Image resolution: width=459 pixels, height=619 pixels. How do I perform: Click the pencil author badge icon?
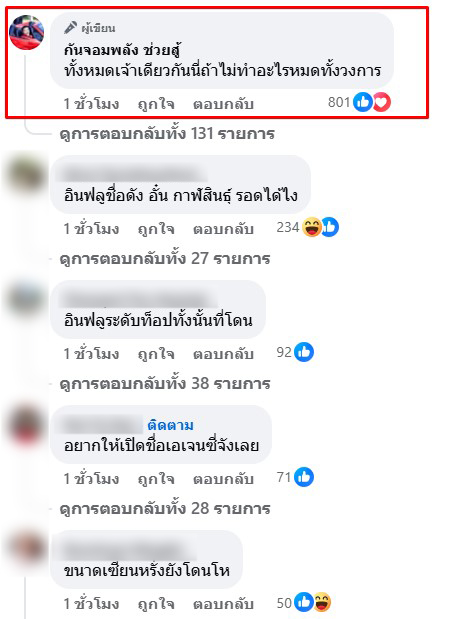[x=71, y=28]
